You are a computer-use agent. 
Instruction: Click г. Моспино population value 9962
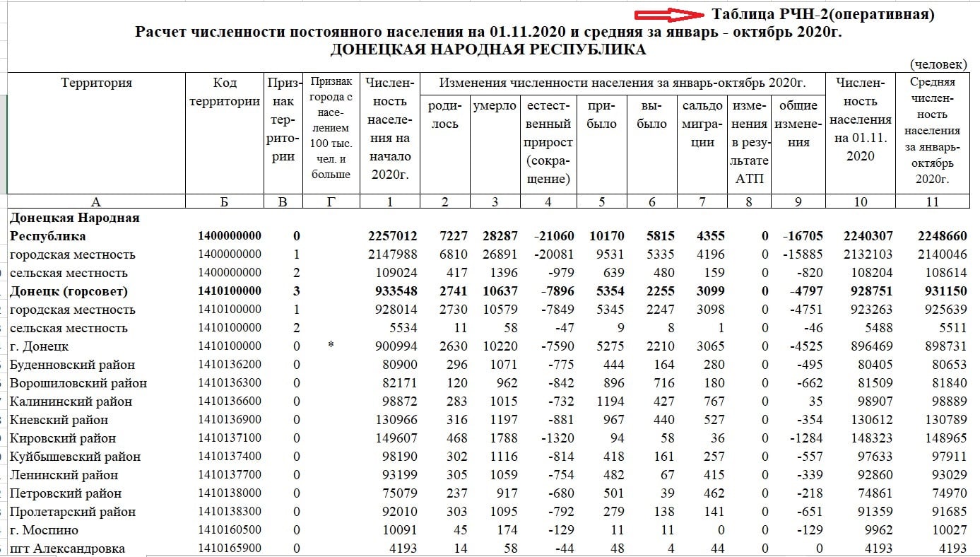coord(878,530)
